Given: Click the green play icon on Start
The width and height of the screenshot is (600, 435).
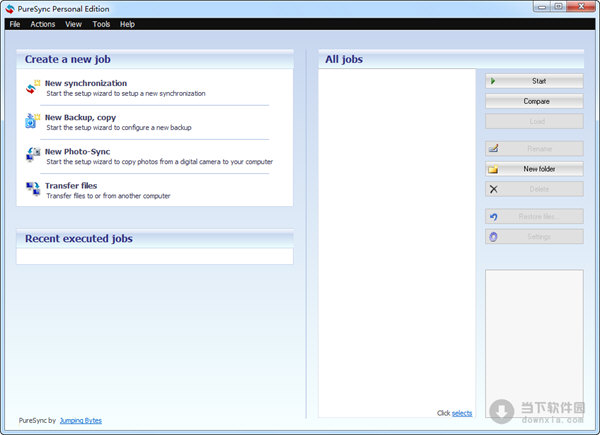Looking at the screenshot, I should (x=493, y=81).
